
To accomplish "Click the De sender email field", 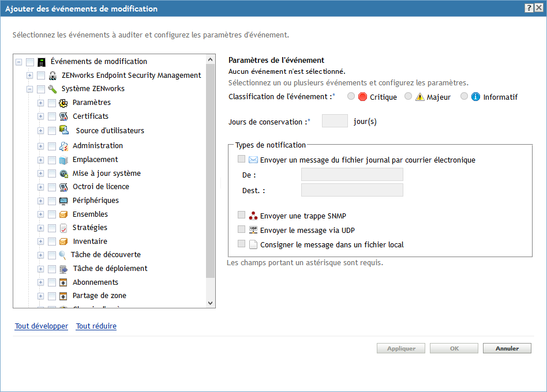I will [353, 174].
